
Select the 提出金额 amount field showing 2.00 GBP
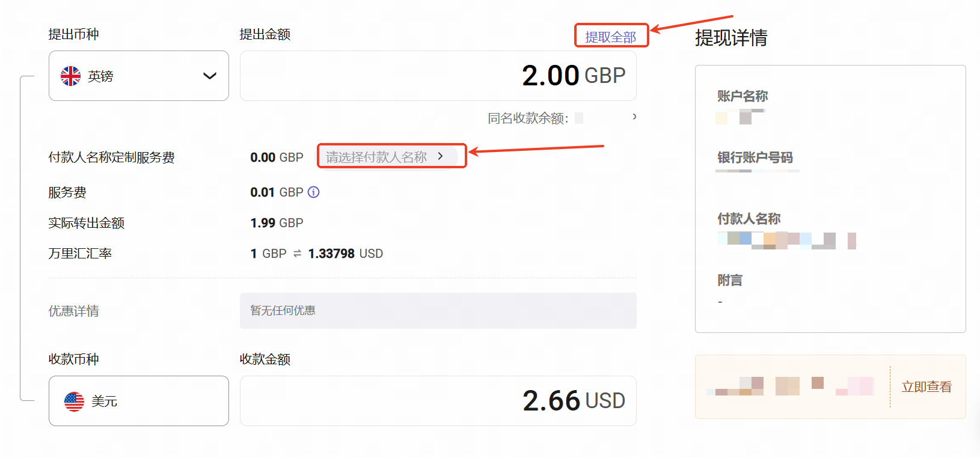(x=438, y=75)
